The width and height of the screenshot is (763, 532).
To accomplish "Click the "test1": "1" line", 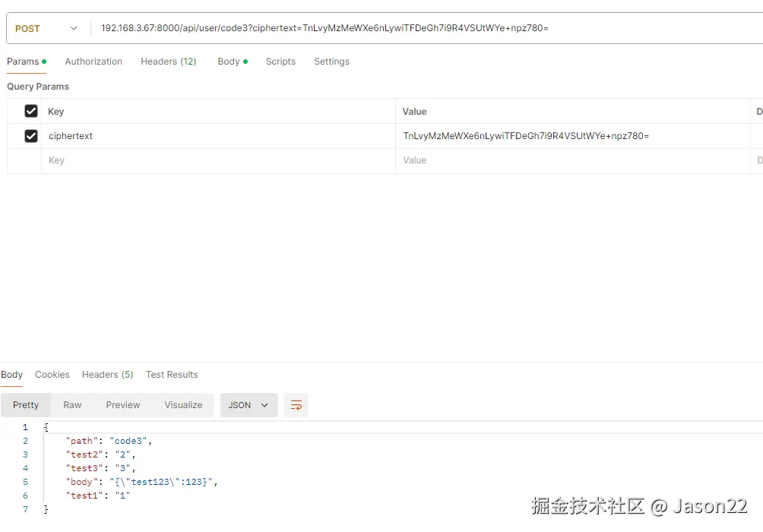I will click(x=98, y=496).
